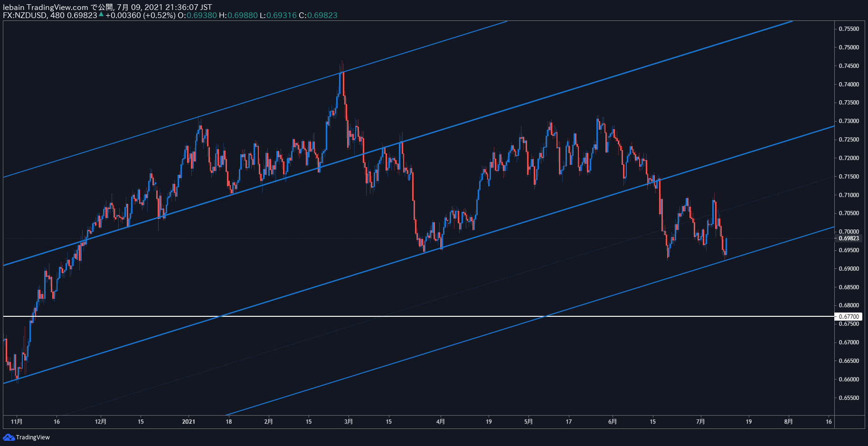
Task: Click the 0.65500 price axis label
Action: pyautogui.click(x=849, y=398)
